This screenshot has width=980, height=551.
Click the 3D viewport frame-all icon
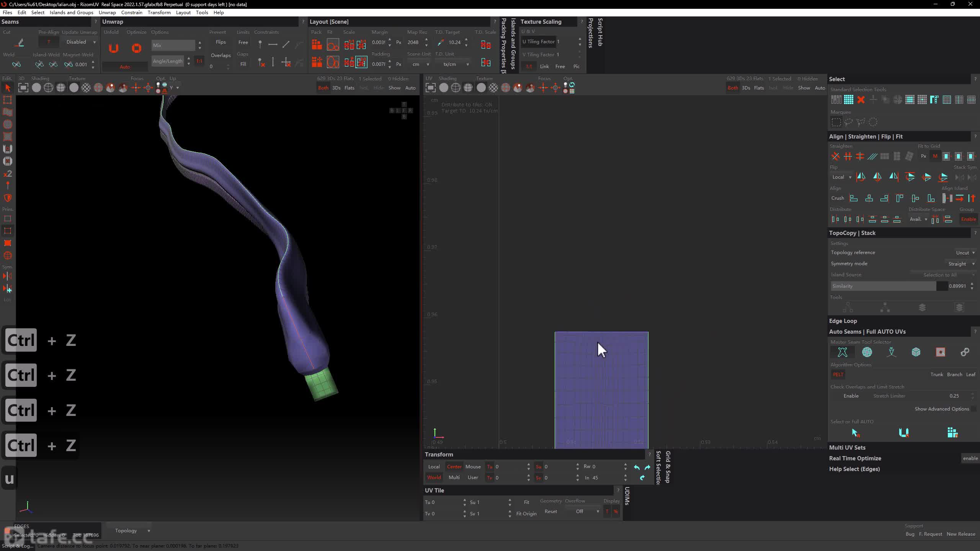(23, 88)
